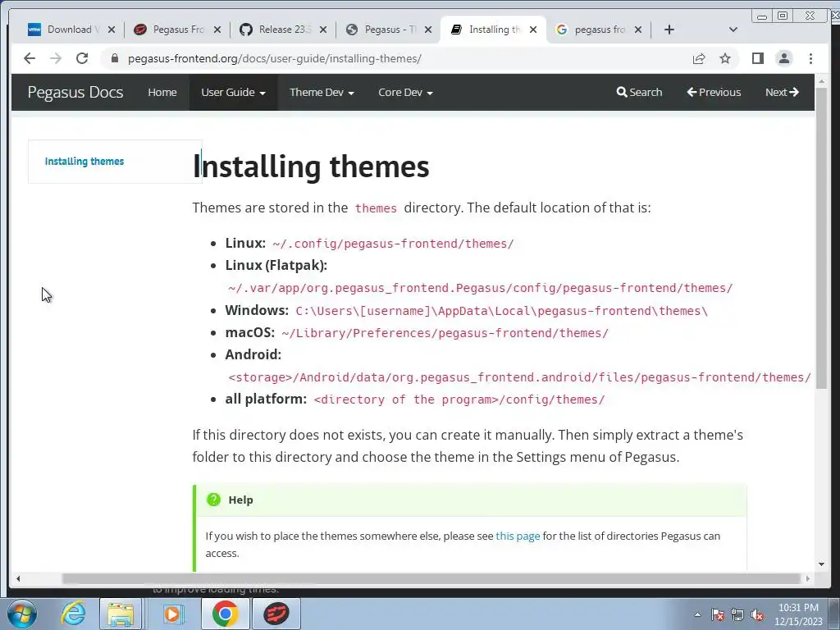
Task: Open the Pegasus app on taskbar
Action: coord(276,614)
